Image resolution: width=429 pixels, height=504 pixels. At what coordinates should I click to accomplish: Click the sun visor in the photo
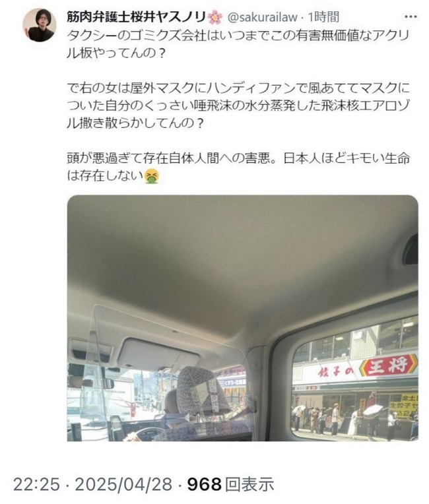[158, 356]
